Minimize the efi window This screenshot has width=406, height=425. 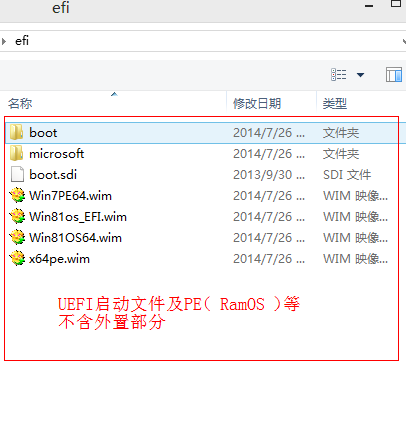[369, 6]
